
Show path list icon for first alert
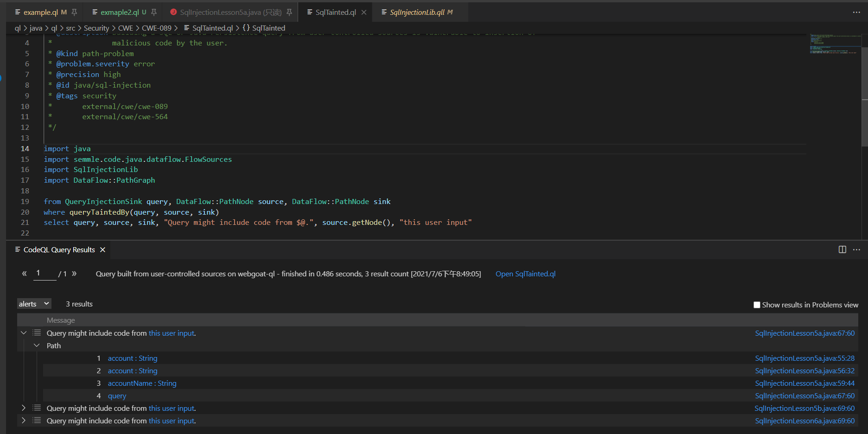pos(37,333)
